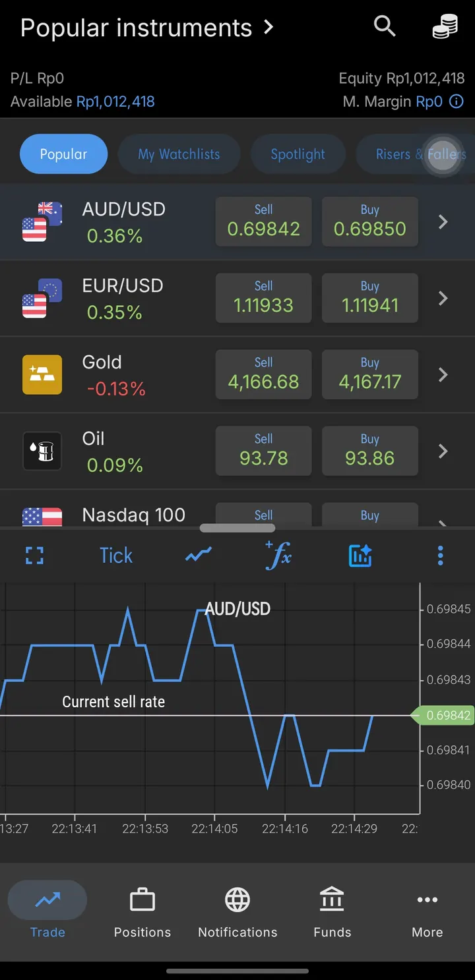Tap the EUR/USD flag pair icon

click(x=42, y=299)
